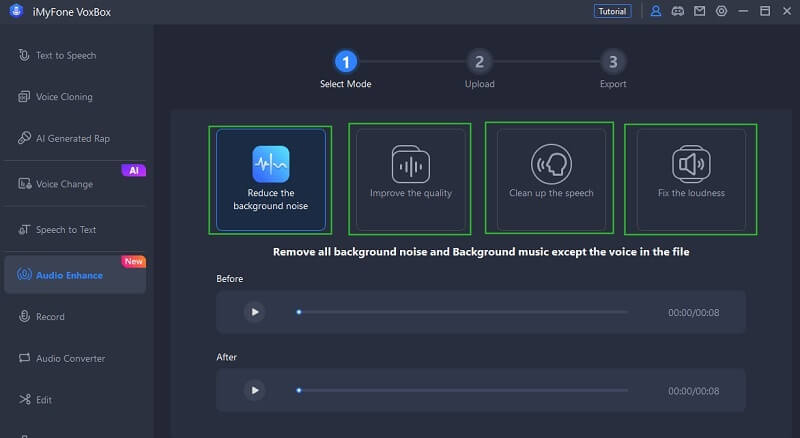Maximize the VoxBox window
Image resolution: width=800 pixels, height=438 pixels.
point(765,11)
